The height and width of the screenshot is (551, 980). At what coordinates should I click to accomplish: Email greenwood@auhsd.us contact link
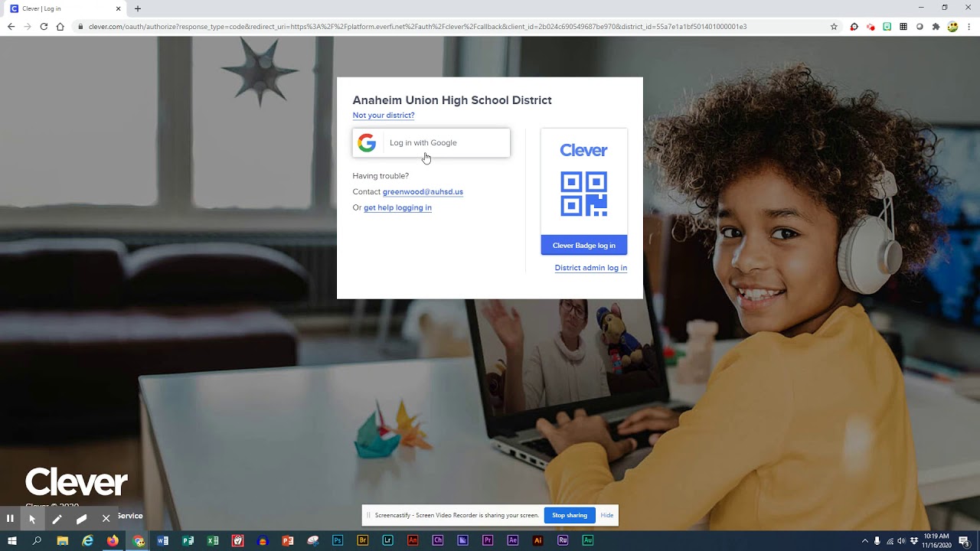coord(423,192)
